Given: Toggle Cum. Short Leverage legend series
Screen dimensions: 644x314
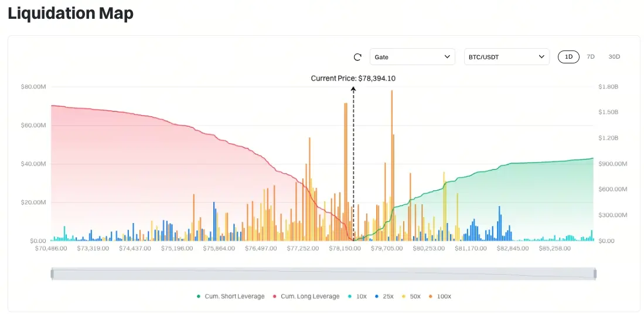Looking at the screenshot, I should click(x=231, y=296).
